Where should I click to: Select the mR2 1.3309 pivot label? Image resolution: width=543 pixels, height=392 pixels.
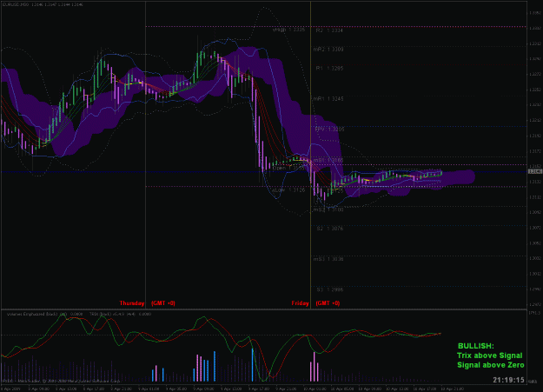click(x=328, y=50)
